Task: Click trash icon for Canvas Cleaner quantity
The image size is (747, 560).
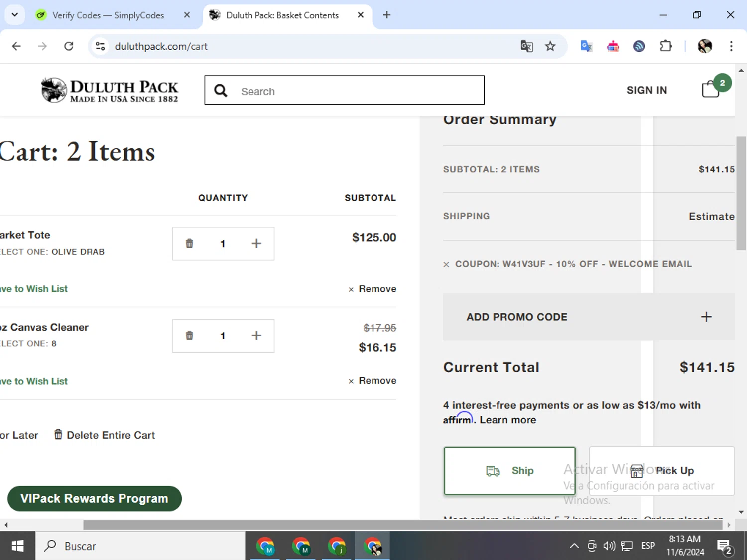Action: coord(189,336)
